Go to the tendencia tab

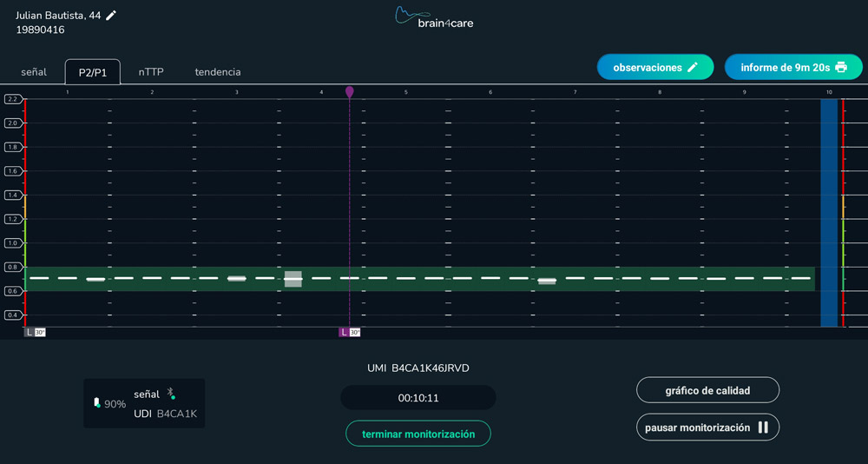click(x=218, y=72)
